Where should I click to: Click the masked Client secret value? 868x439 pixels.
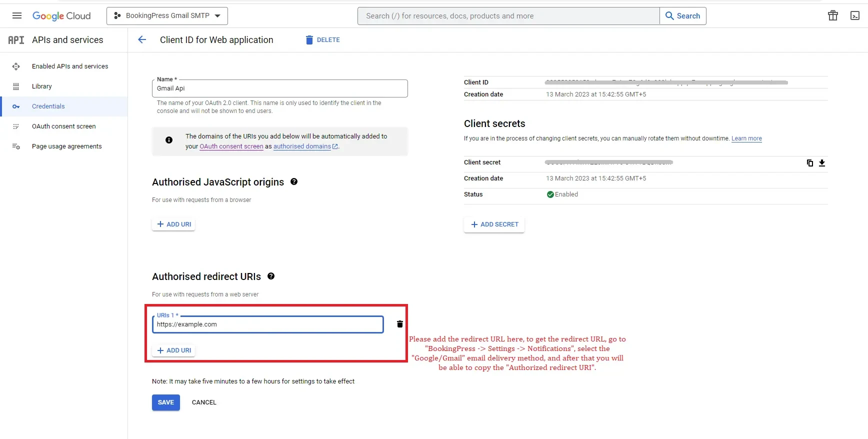click(609, 162)
